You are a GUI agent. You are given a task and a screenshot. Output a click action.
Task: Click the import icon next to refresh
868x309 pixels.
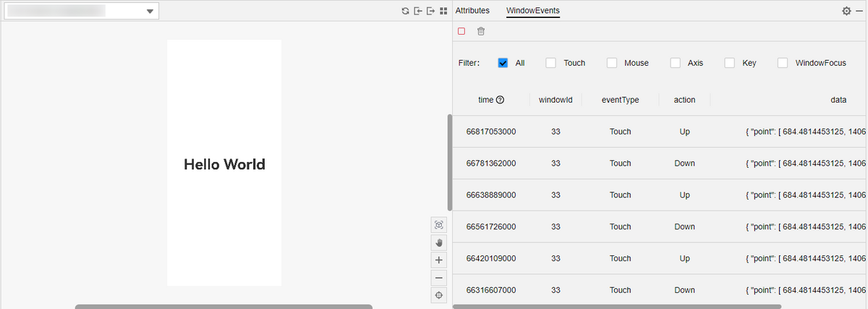418,11
